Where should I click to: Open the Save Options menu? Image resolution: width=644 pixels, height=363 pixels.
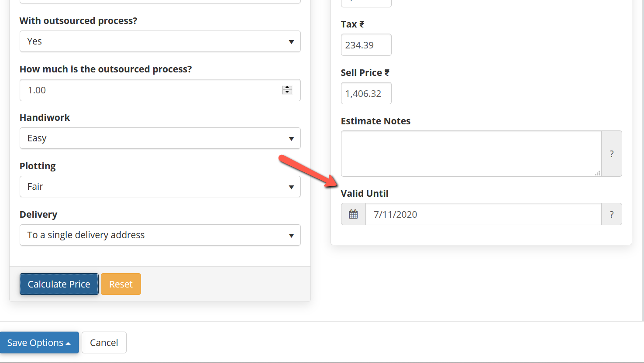[x=39, y=342]
